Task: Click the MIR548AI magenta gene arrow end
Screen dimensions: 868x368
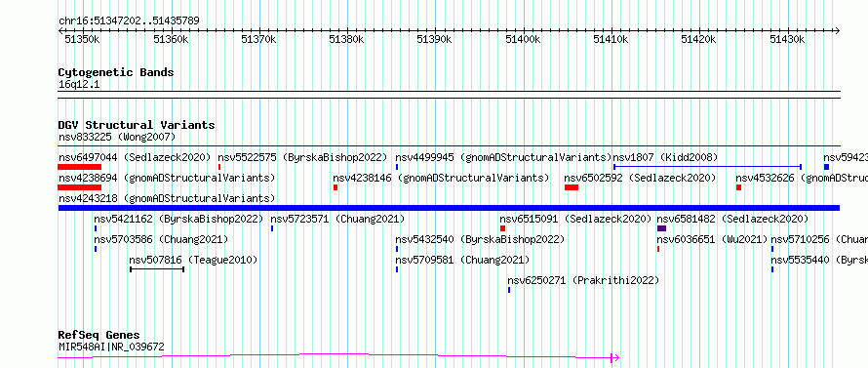Action: [614, 358]
